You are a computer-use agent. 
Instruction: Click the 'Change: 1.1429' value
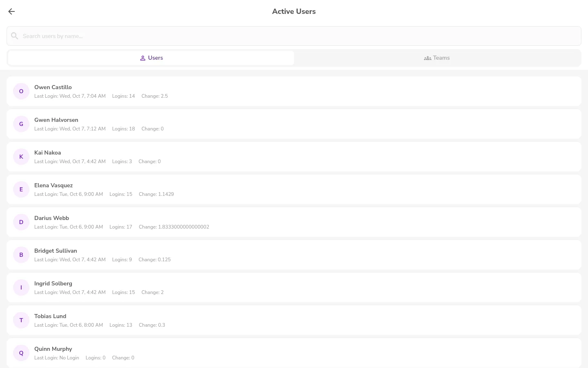coord(156,194)
